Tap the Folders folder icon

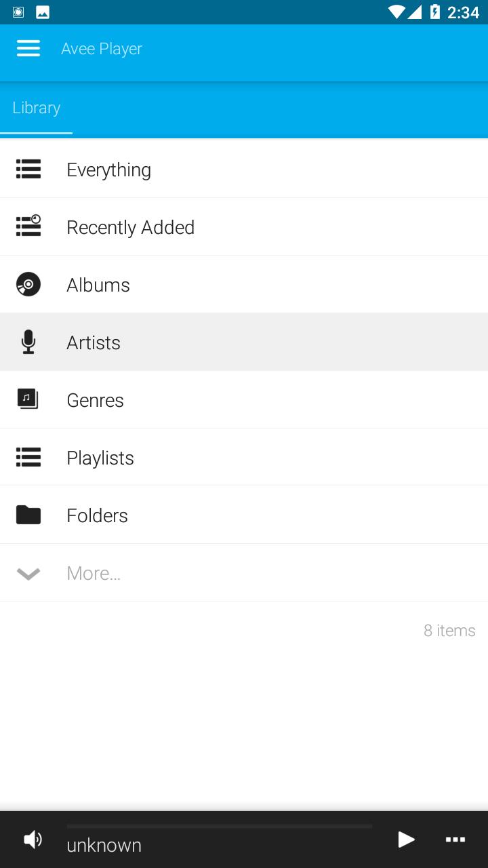28,515
